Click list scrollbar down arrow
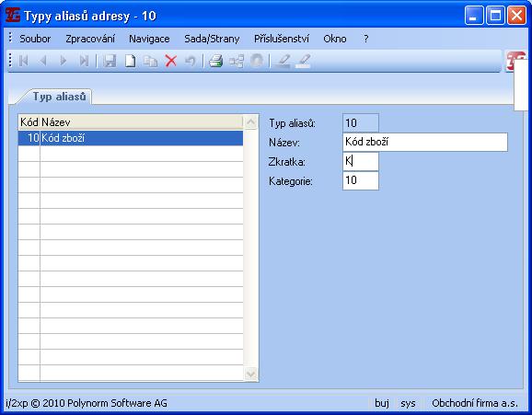The width and height of the screenshot is (532, 415). coord(251,374)
